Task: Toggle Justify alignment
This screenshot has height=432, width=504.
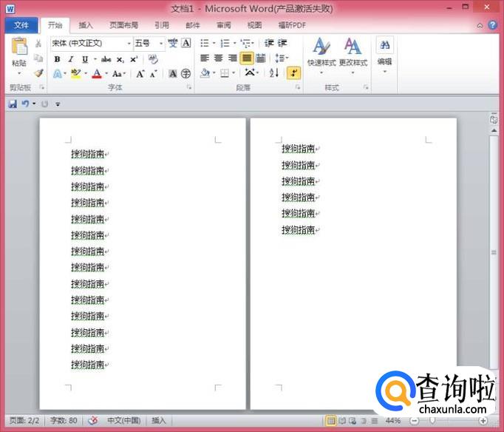Action: pyautogui.click(x=247, y=58)
